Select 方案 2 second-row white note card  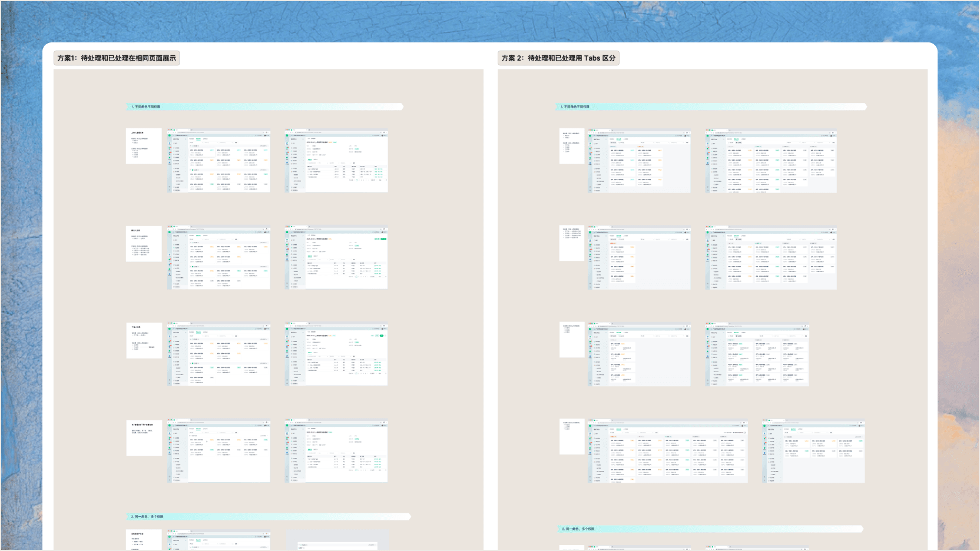pos(571,243)
